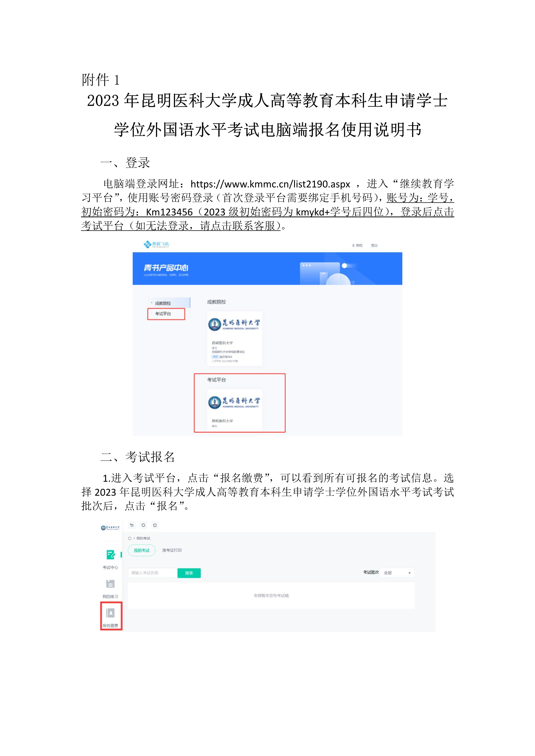
Task: Switch to the 我的考试 tab
Action: (x=142, y=551)
